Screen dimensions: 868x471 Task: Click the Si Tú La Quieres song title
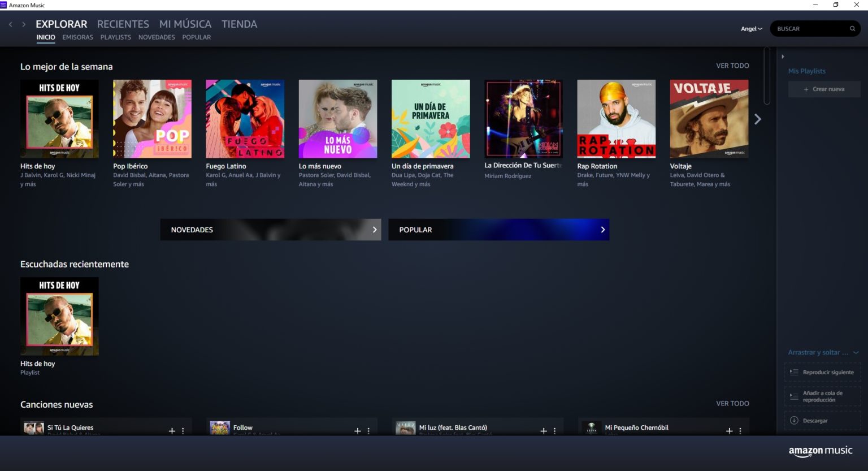(71, 428)
